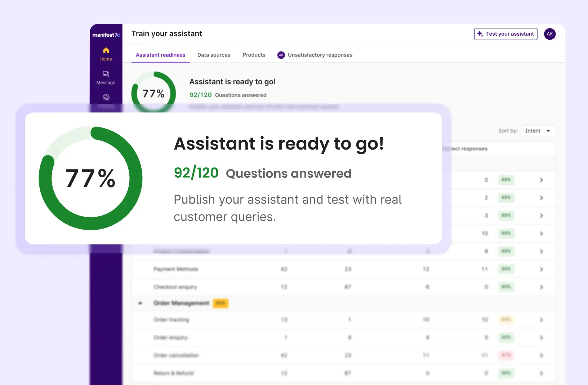The width and height of the screenshot is (588, 385).
Task: Click the large 77% readiness progress ring
Action: click(x=90, y=178)
